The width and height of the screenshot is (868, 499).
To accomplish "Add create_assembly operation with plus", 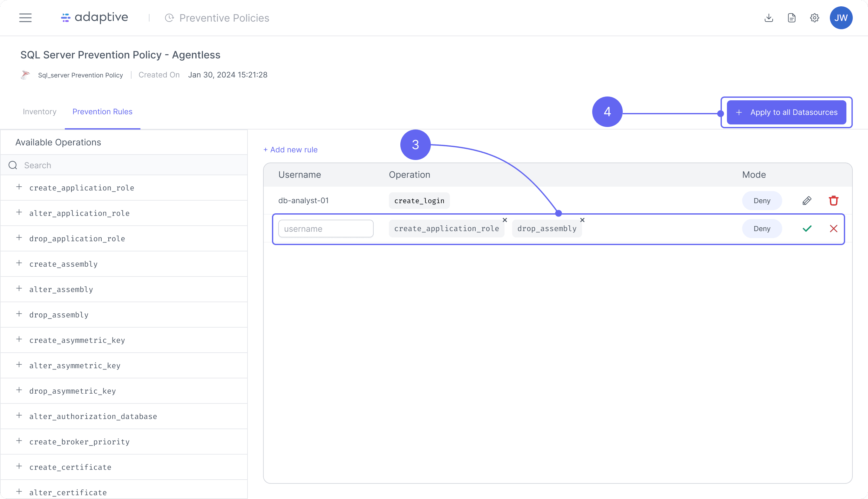I will 19,263.
